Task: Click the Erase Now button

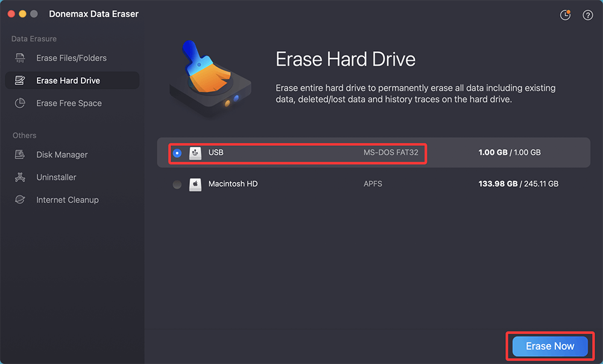Action: pos(549,346)
